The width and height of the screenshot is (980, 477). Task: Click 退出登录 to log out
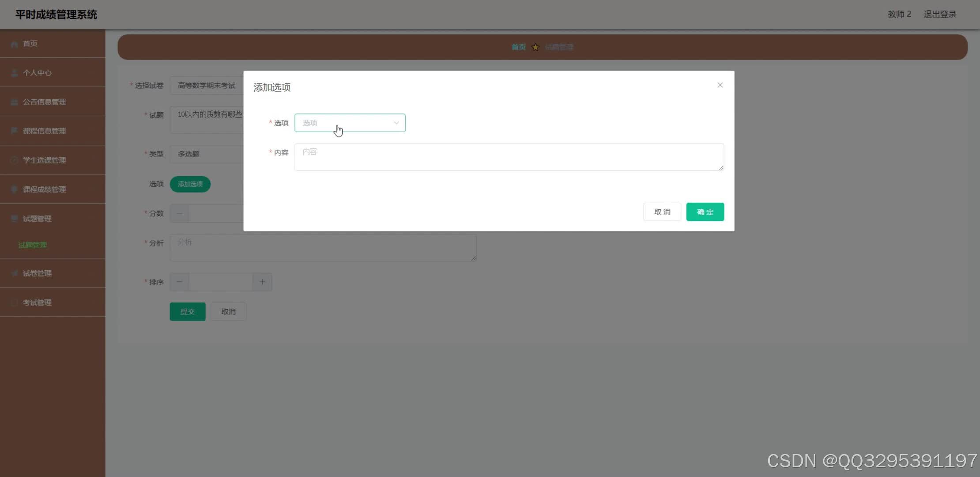pos(940,14)
